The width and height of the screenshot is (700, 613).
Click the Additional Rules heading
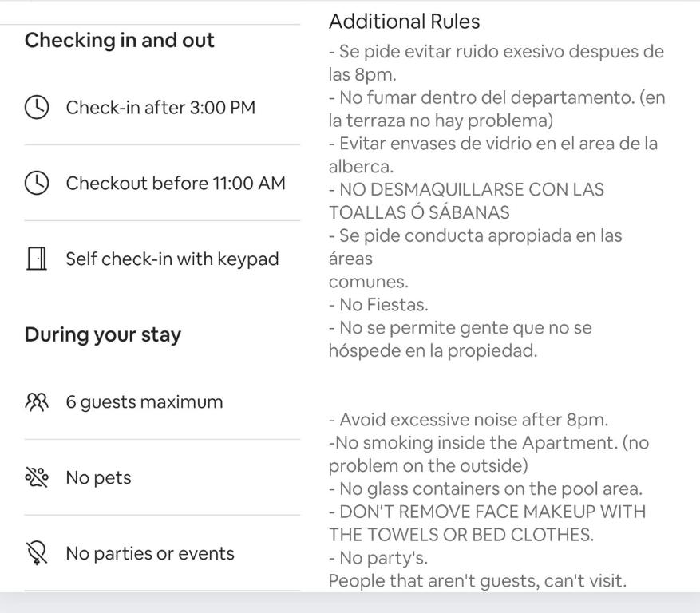click(404, 22)
